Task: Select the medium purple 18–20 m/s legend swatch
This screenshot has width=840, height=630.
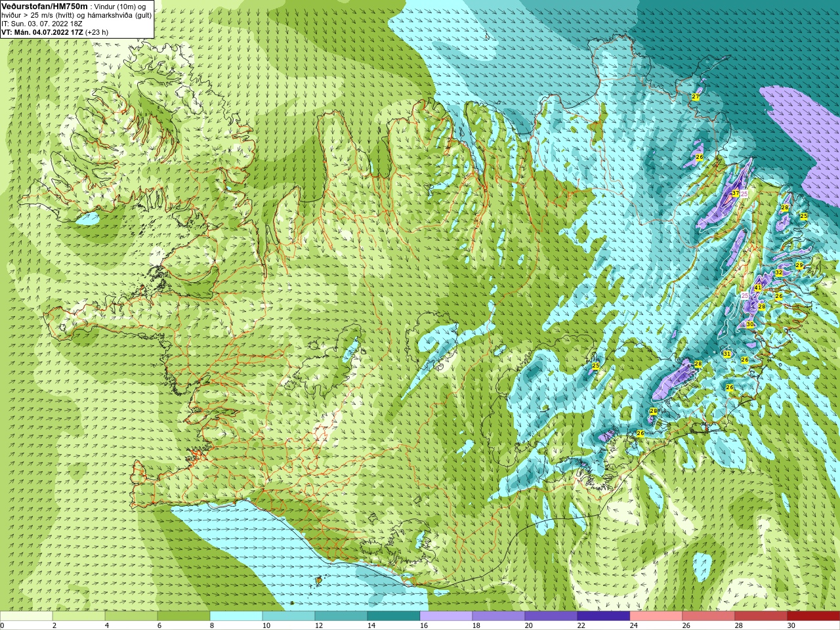Action: click(x=499, y=616)
